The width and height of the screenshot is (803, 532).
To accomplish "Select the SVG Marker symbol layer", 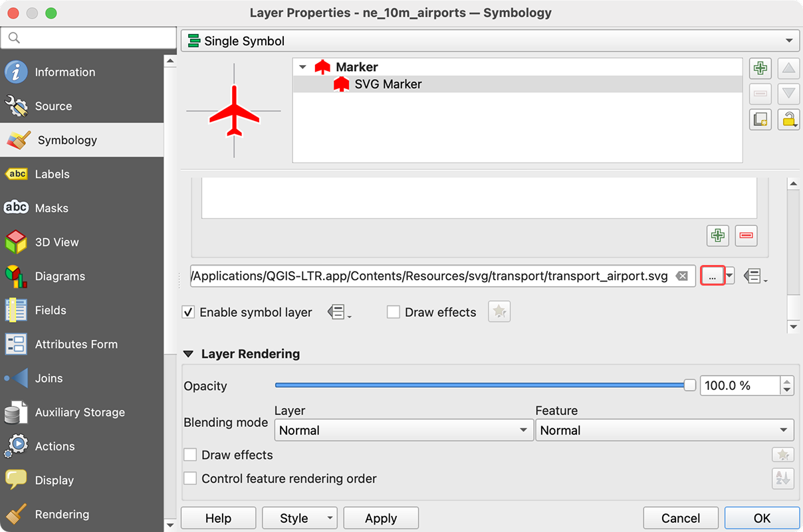I will pyautogui.click(x=517, y=84).
